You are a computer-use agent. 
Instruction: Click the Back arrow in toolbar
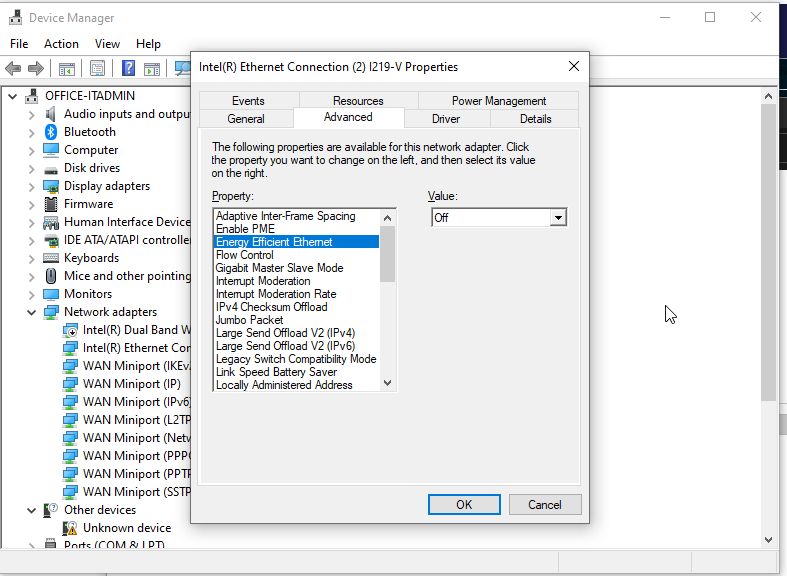13,69
